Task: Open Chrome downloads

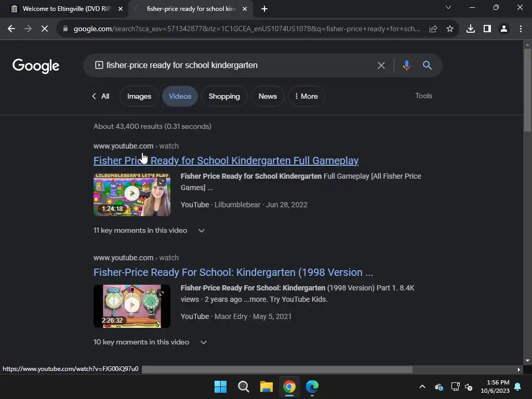Action: [471, 29]
